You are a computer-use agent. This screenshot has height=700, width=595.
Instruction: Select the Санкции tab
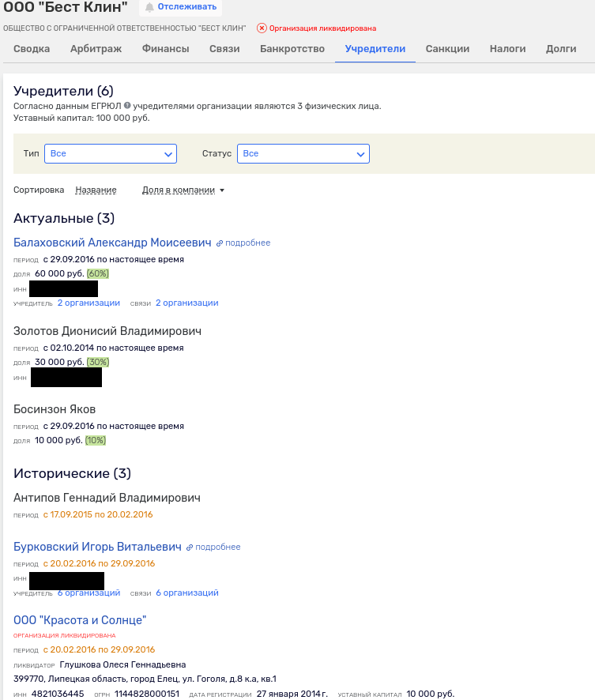(x=447, y=49)
